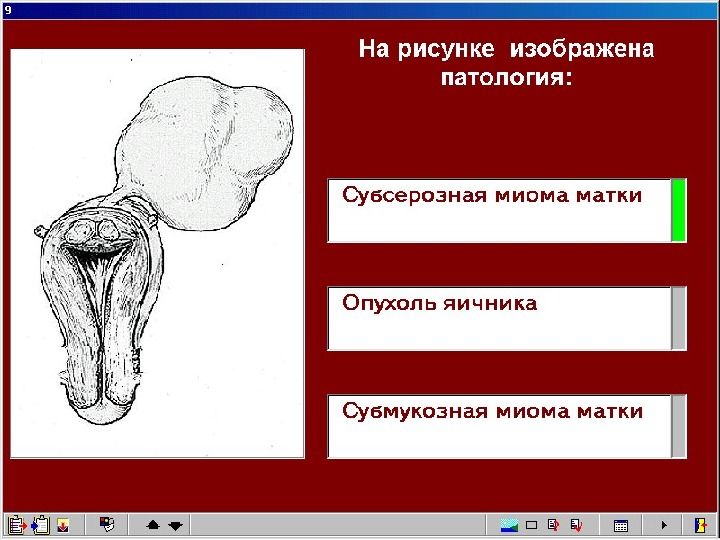The image size is (720, 540).
Task: Click the color palette hand icon
Action: (107, 524)
